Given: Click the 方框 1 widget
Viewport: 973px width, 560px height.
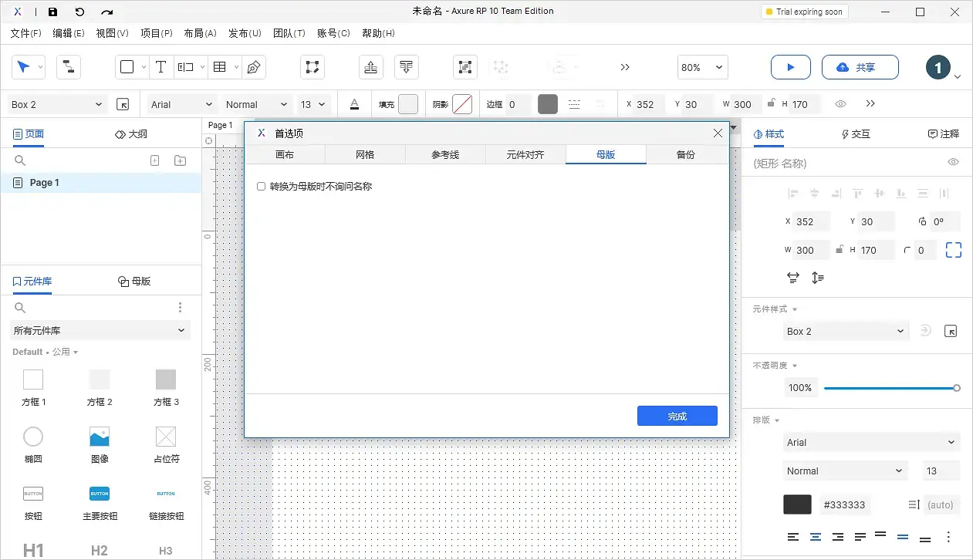Looking at the screenshot, I should tap(33, 387).
